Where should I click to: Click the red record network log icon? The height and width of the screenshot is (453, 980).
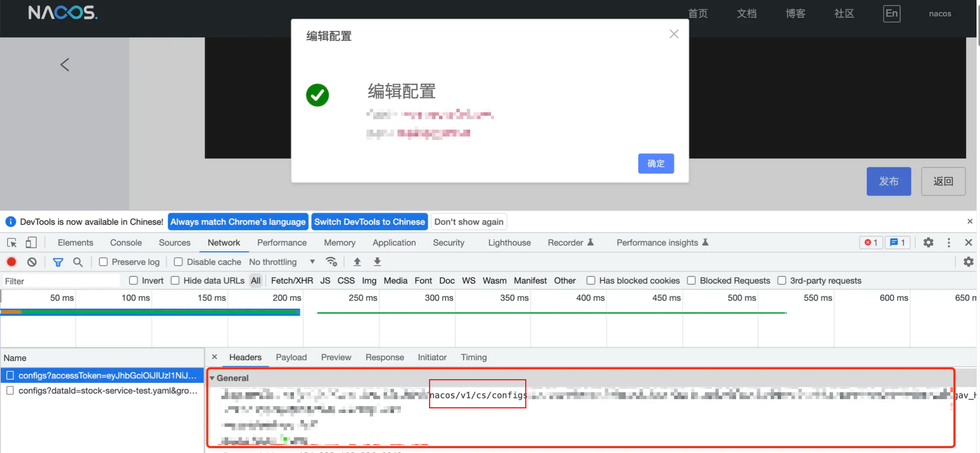point(12,262)
